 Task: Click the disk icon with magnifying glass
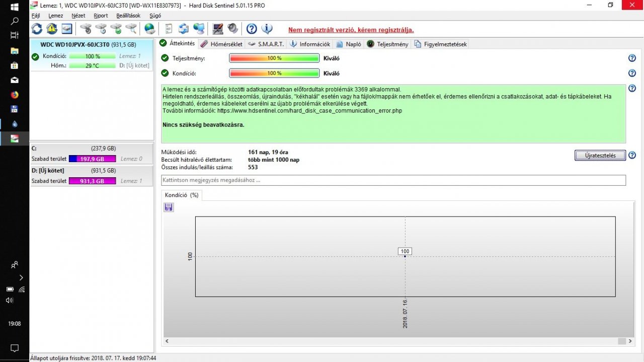131,29
